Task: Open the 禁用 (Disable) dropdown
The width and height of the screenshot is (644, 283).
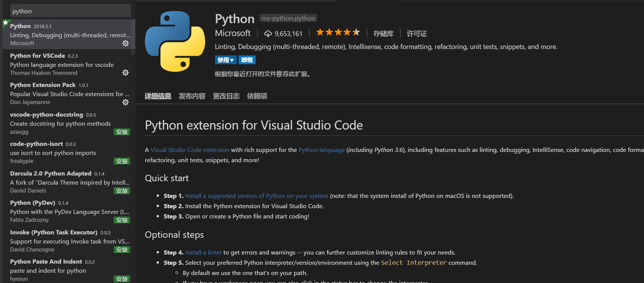Action: click(x=226, y=60)
